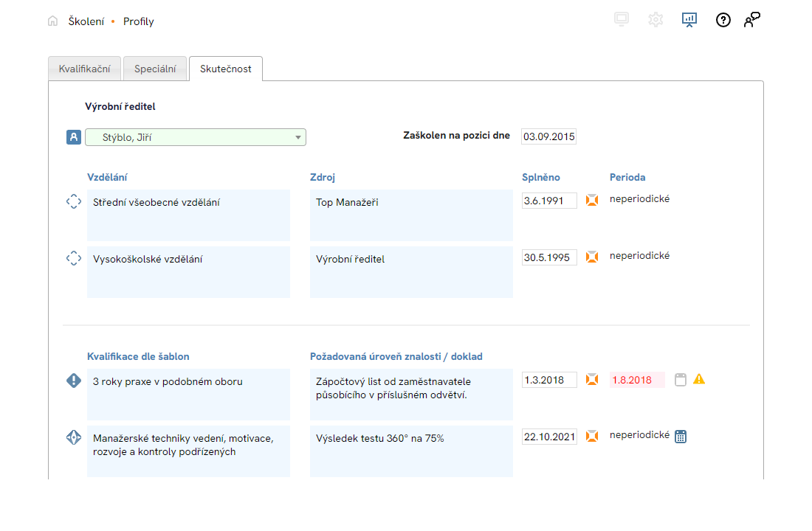Open the calendar icon beside 22.10.2021 row

pos(681,436)
